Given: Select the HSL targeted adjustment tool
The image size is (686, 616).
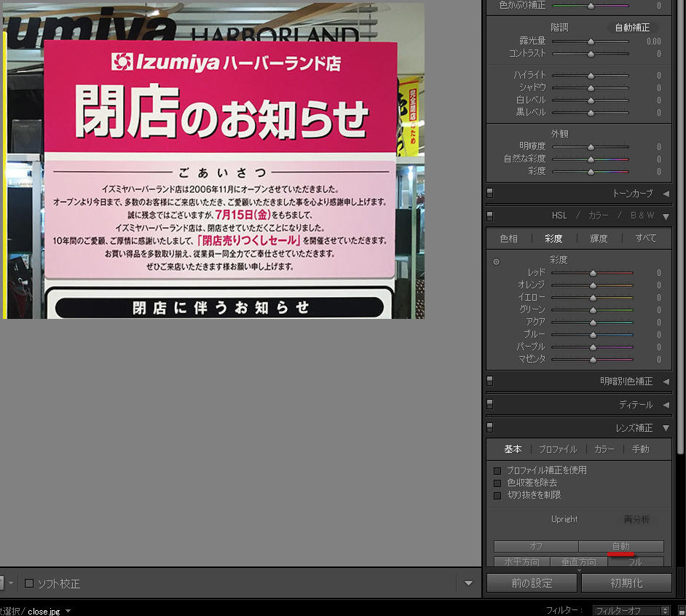Looking at the screenshot, I should point(496,261).
